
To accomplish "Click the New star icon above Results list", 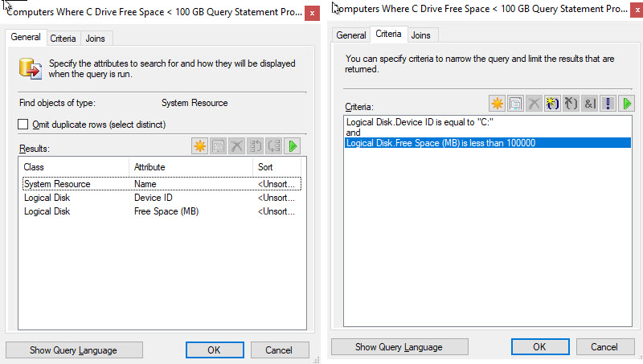I will coord(200,146).
